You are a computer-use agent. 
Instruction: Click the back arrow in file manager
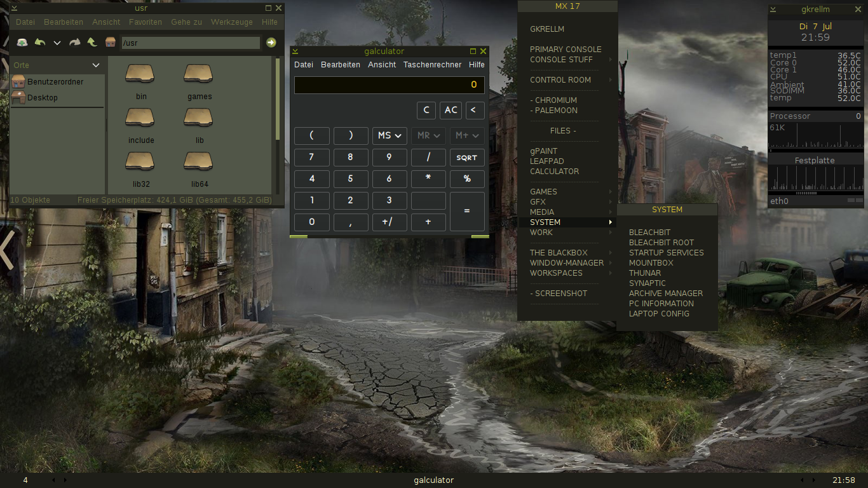(x=40, y=43)
